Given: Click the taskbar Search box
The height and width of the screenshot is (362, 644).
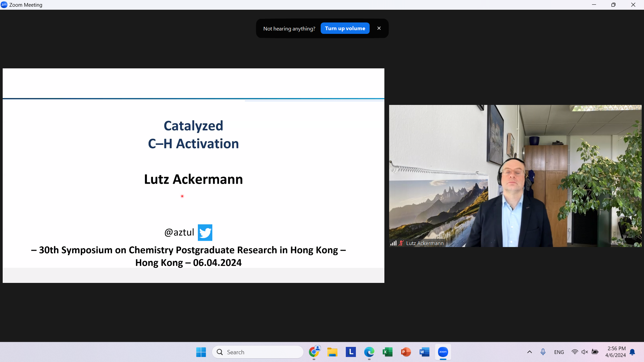Looking at the screenshot, I should click(258, 352).
